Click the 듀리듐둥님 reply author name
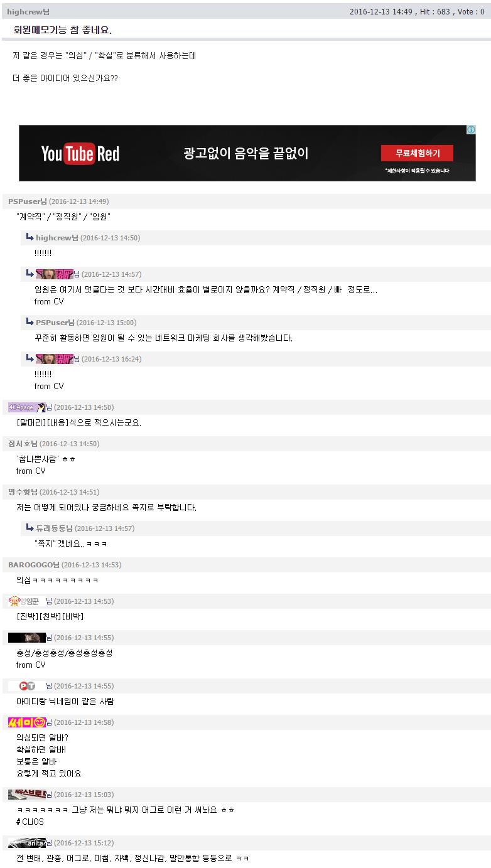The height and width of the screenshot is (868, 491). [x=55, y=528]
